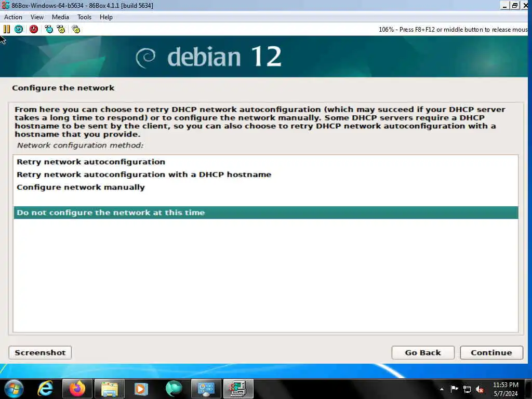This screenshot has height=399, width=532.
Task: Click the muted volume tray icon
Action: [480, 389]
